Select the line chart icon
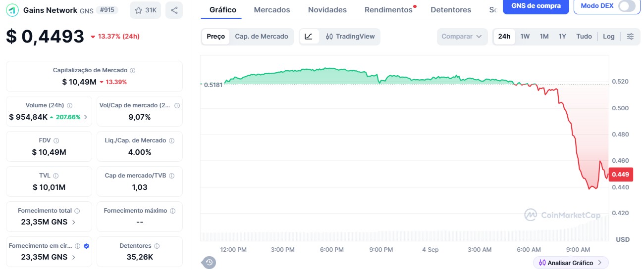The height and width of the screenshot is (270, 644). click(309, 37)
